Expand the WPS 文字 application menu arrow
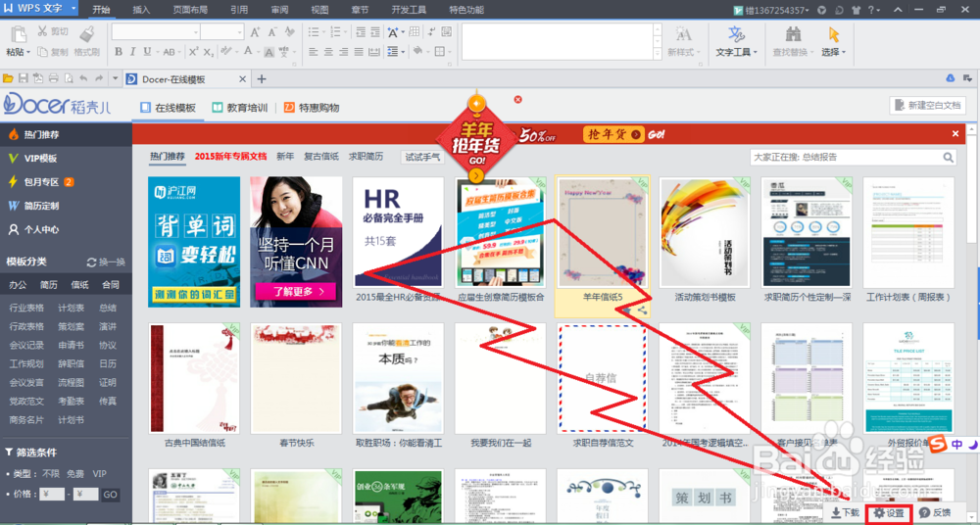 (73, 9)
